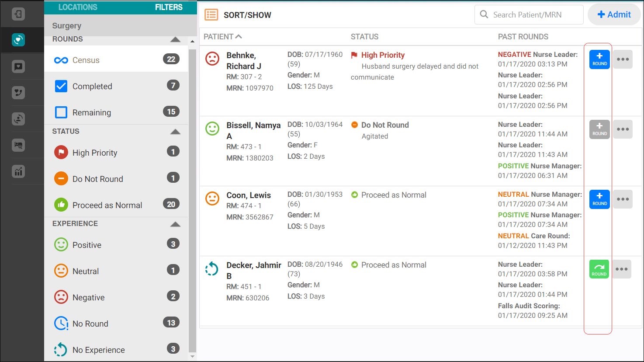This screenshot has height=362, width=644.
Task: Click the Admit button
Action: tap(614, 14)
